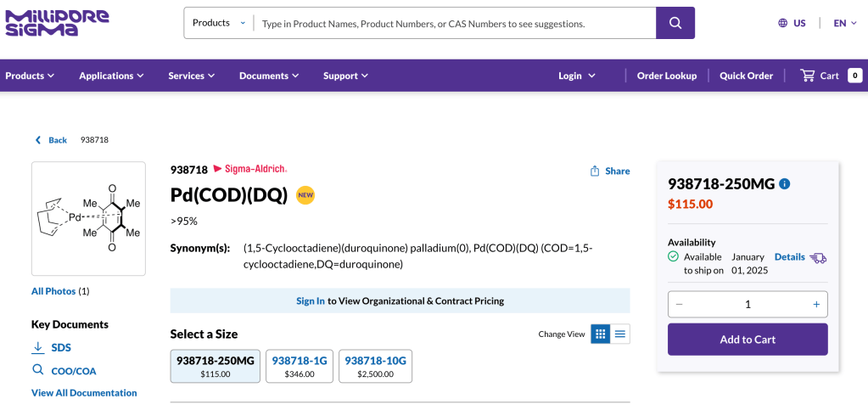The height and width of the screenshot is (410, 868).
Task: Increase quantity with the plus button
Action: tap(816, 304)
